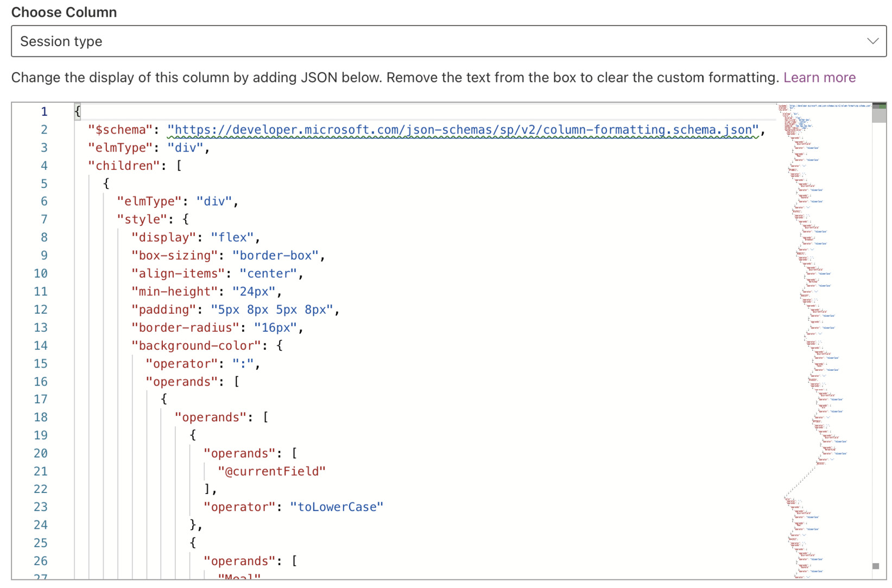Click line number 1 in gutter
Image resolution: width=892 pixels, height=588 pixels.
(44, 112)
